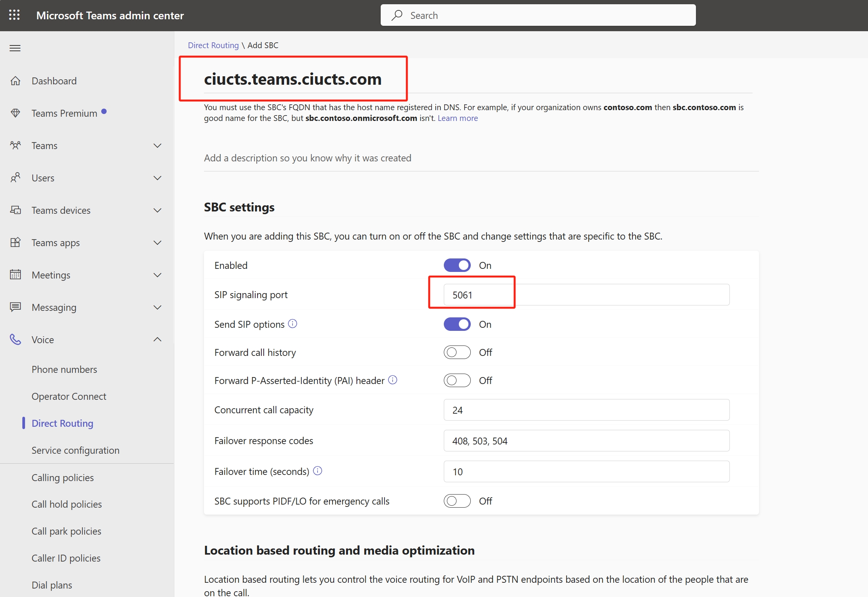
Task: Open Call hold policies page
Action: pyautogui.click(x=67, y=504)
